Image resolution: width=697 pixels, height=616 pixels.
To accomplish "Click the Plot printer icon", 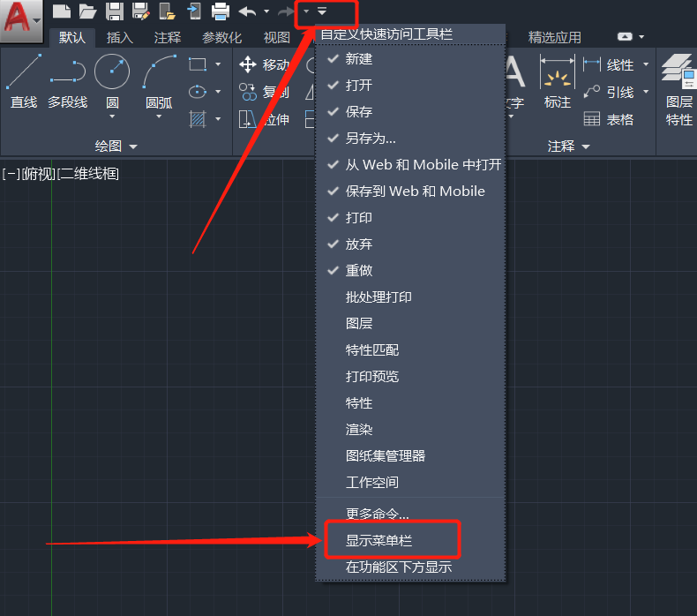I will pyautogui.click(x=221, y=11).
